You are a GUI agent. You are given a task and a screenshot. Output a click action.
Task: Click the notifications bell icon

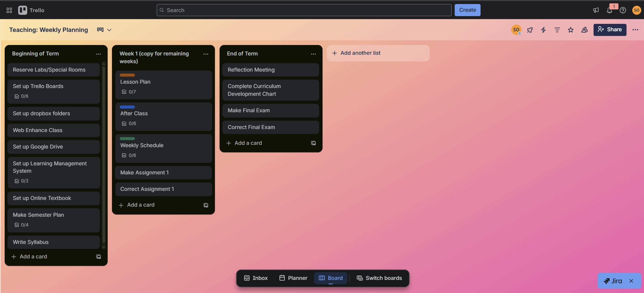(x=609, y=10)
